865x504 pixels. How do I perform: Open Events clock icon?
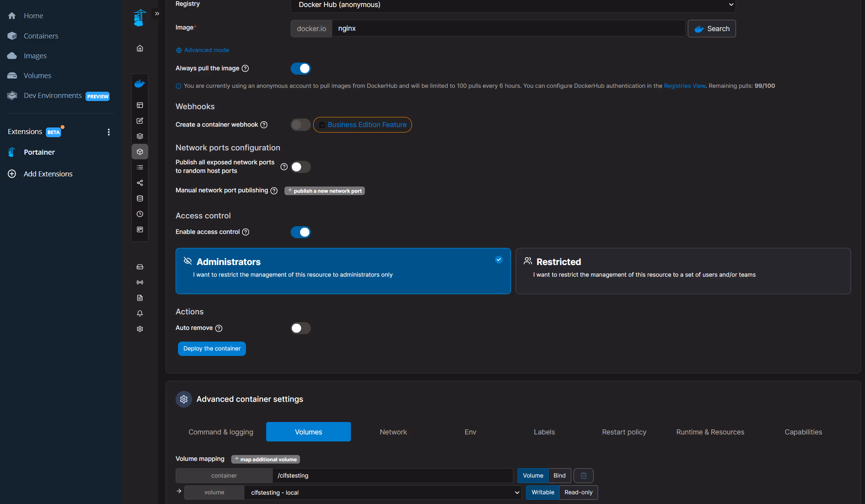coord(140,214)
